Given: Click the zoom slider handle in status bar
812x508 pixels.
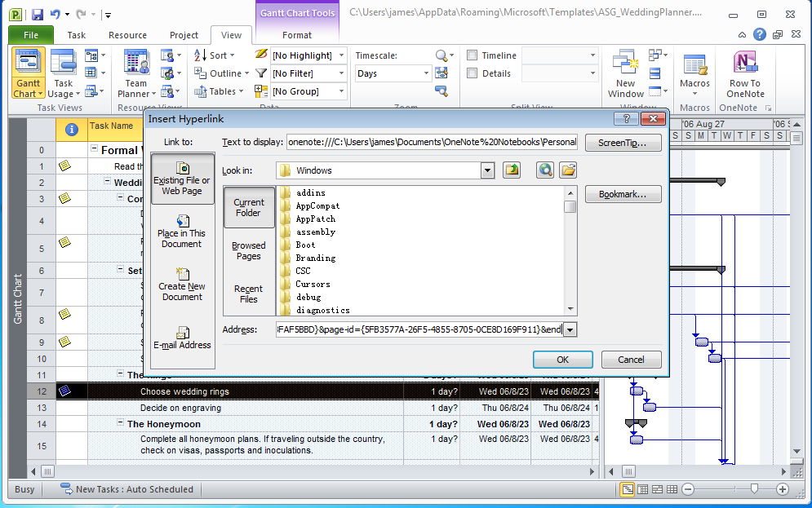Looking at the screenshot, I should [x=754, y=489].
